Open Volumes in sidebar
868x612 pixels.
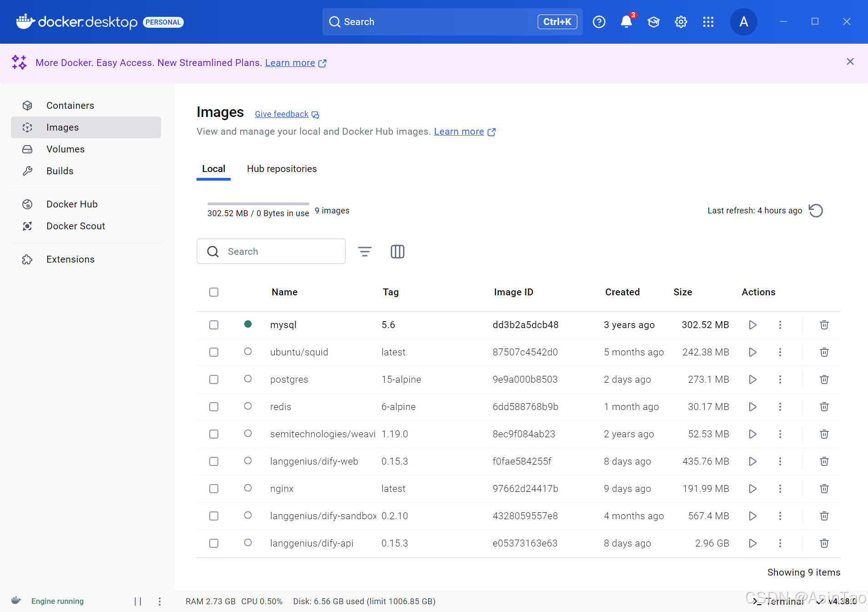click(x=86, y=149)
